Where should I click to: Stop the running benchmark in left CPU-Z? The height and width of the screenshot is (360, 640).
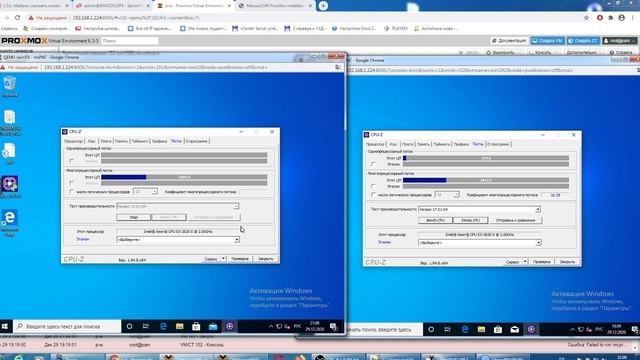click(x=133, y=217)
